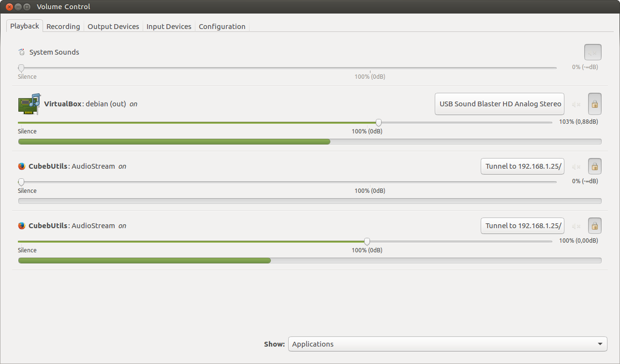Switch to the Output Devices tab
This screenshot has height=364, width=620.
point(113,27)
